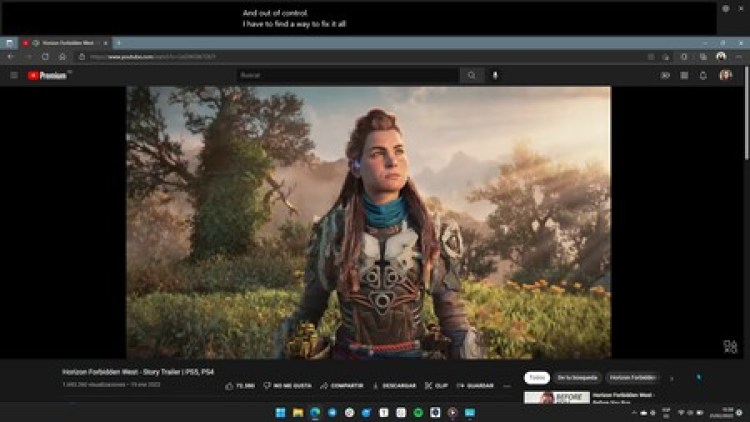This screenshot has height=422, width=750.
Task: Open Edge settings and more menu
Action: coord(739,56)
